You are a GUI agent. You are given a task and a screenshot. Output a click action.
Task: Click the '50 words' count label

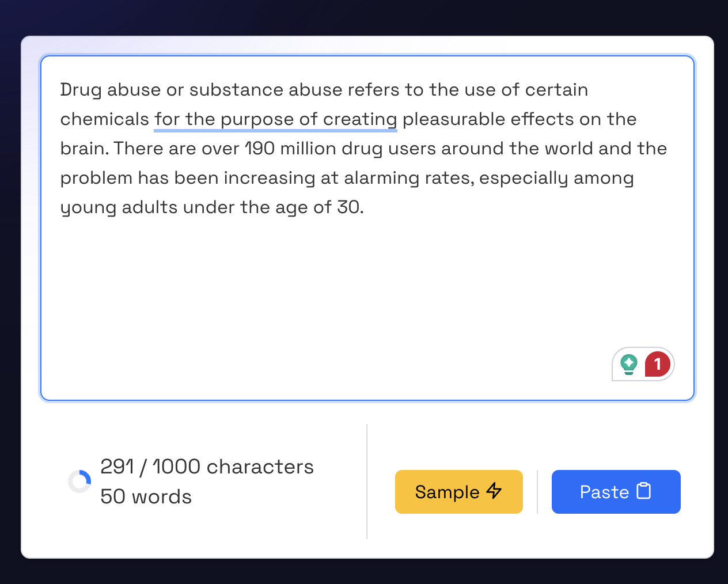pos(146,496)
